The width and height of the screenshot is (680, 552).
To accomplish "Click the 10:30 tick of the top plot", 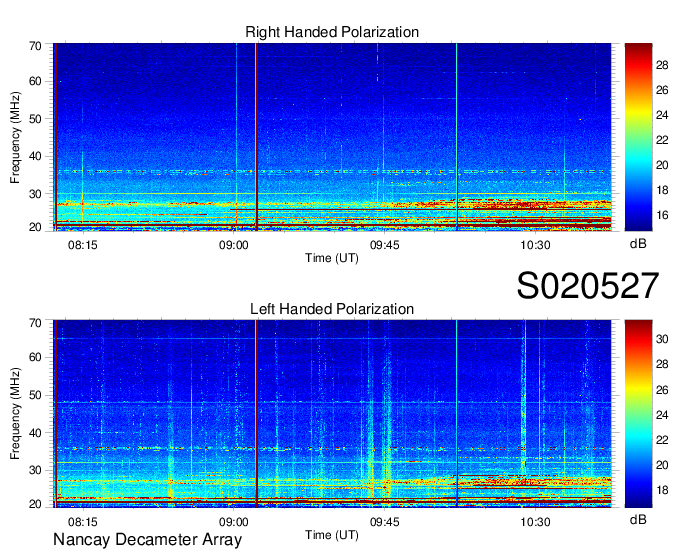I will 536,245.
